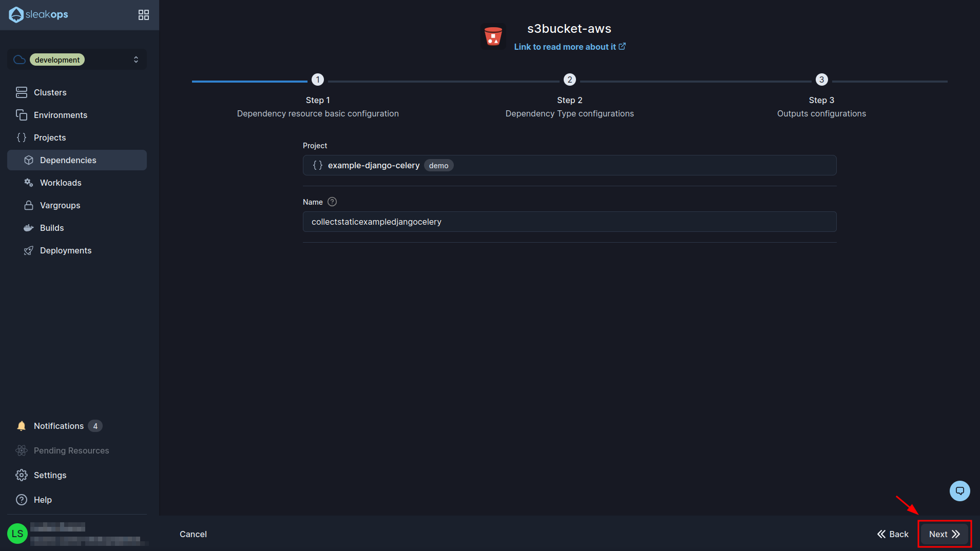Click the Clusters server icon

point(22,92)
